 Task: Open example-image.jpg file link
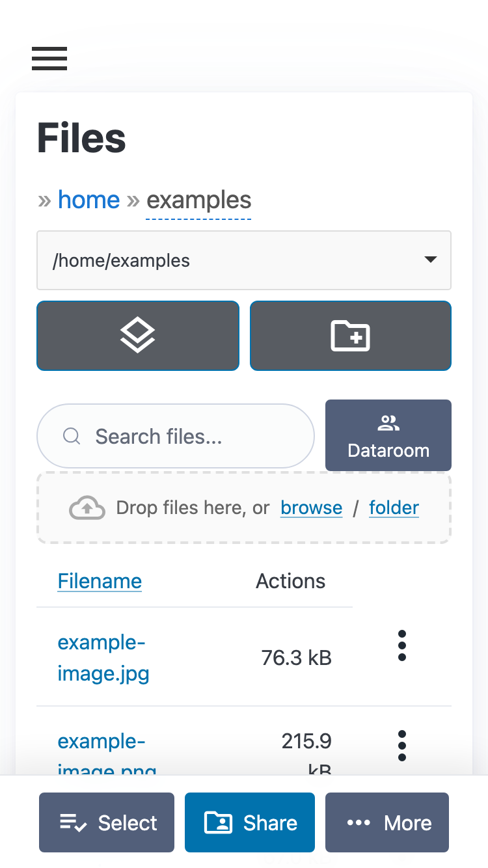[103, 657]
